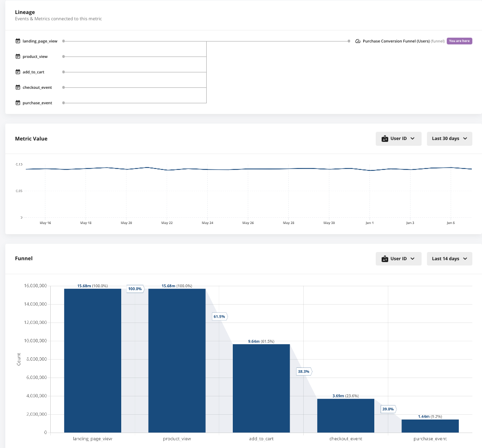Open the Last 30 days date range dropdown
The height and width of the screenshot is (448, 482).
[449, 139]
